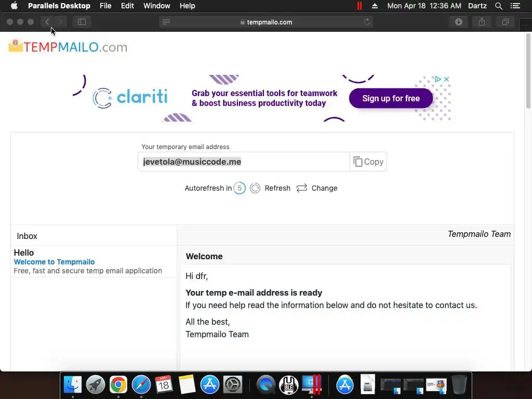Click the Change arrows icon
Image resolution: width=532 pixels, height=399 pixels.
(302, 188)
